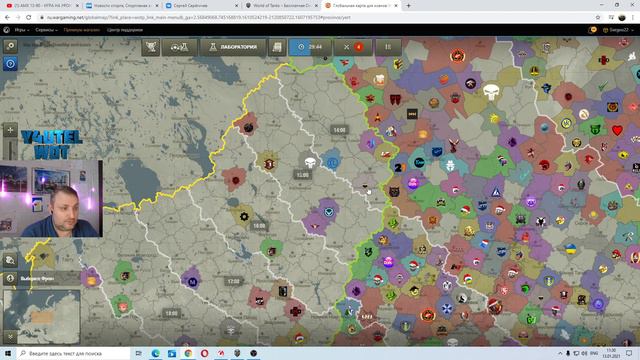This screenshot has width=640, height=360.
Task: Select the large white Punisher skull emblem
Action: [x=491, y=92]
